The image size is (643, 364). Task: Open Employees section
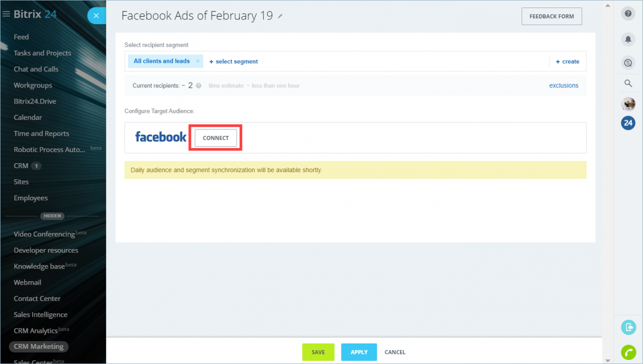click(31, 198)
